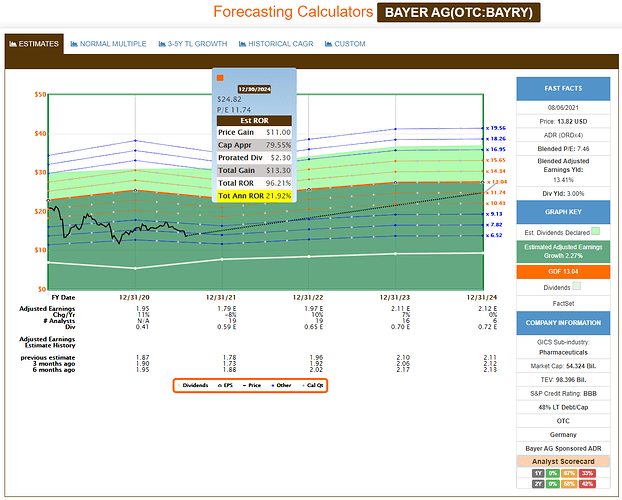The width and height of the screenshot is (622, 500).
Task: Click the BAYER AG(OTC:BAYRY) ticker badge
Action: (459, 12)
